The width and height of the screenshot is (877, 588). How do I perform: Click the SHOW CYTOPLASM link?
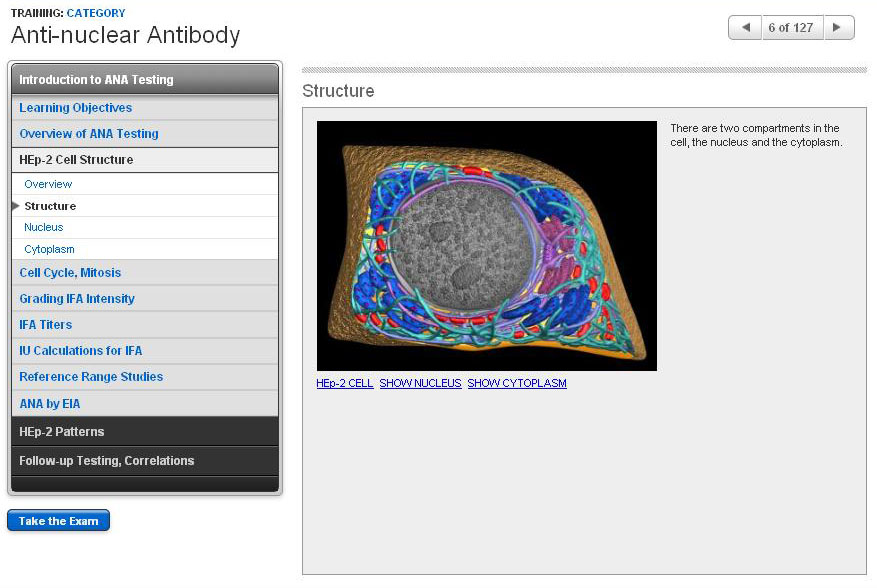tap(517, 383)
